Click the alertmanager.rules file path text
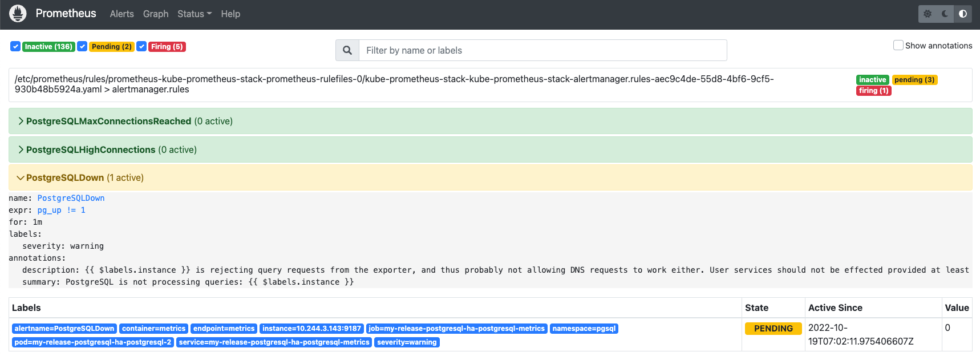The image size is (980, 356). 394,84
